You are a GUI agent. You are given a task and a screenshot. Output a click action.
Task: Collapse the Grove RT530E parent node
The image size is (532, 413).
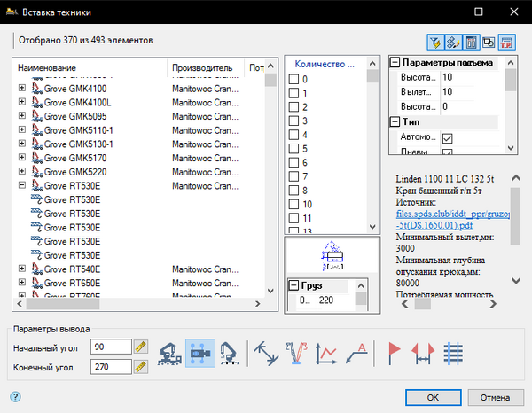(22, 185)
